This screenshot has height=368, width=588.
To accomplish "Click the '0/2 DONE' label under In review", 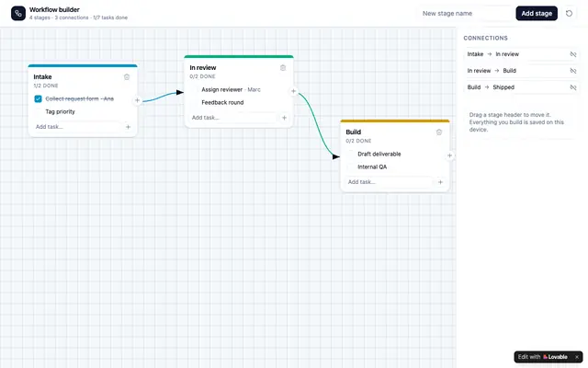I will click(202, 76).
